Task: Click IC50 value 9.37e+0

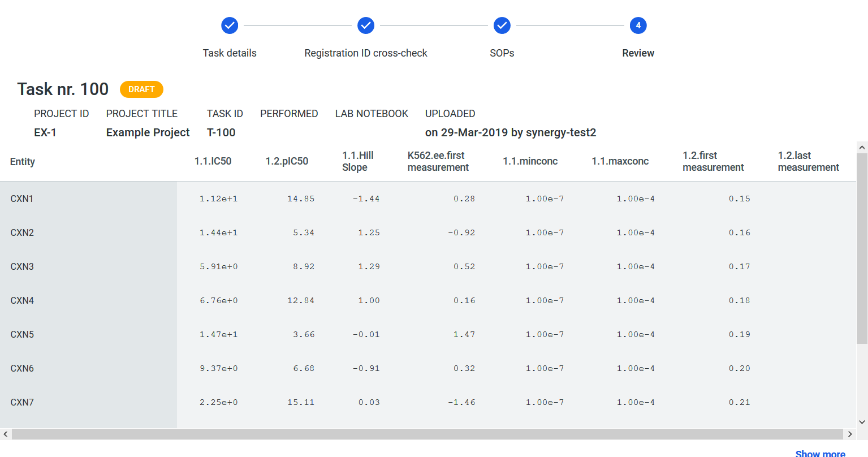Action: [219, 368]
